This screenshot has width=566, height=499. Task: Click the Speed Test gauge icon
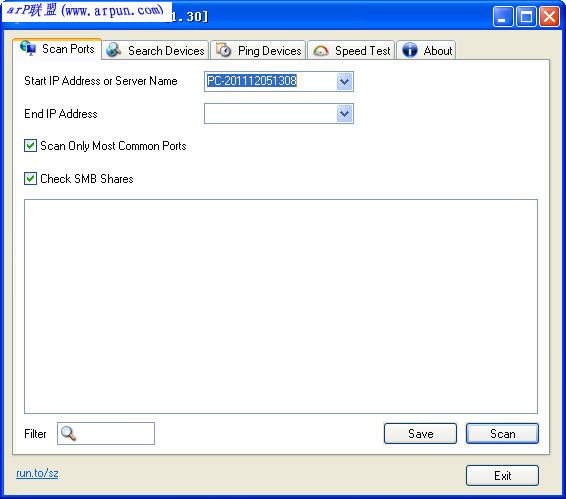click(x=321, y=51)
